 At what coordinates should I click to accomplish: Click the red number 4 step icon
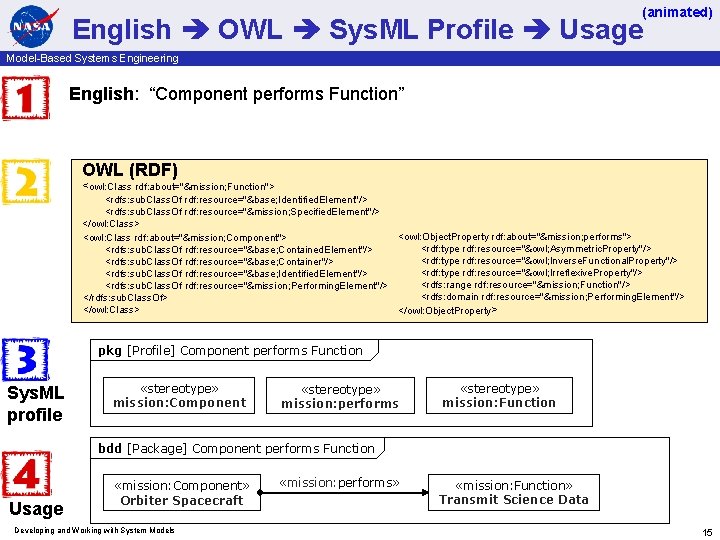[26, 474]
